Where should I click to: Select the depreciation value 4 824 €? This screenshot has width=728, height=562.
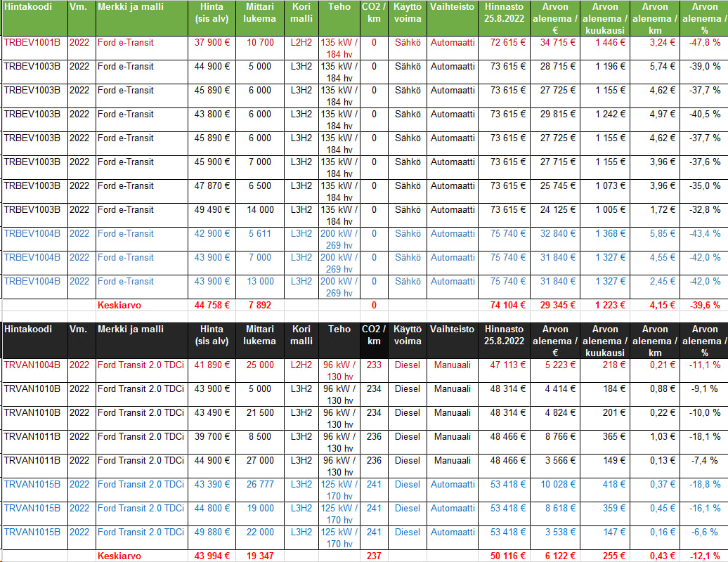(555, 418)
